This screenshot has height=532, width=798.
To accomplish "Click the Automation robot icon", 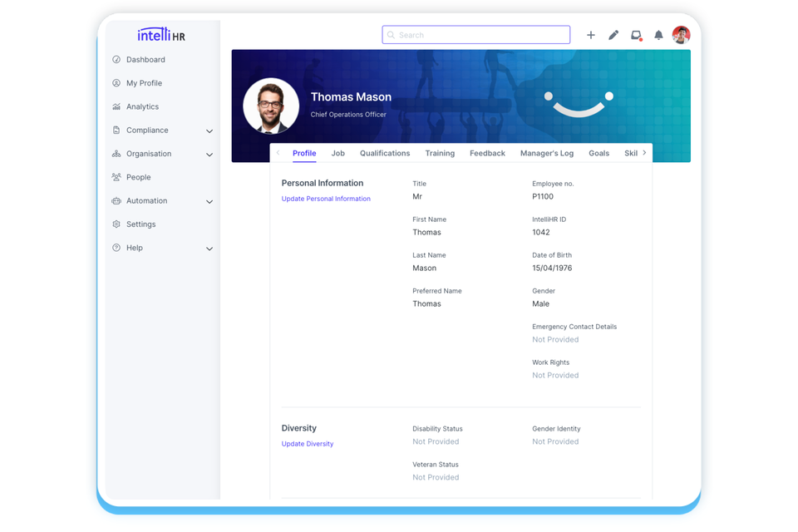I will pyautogui.click(x=116, y=200).
